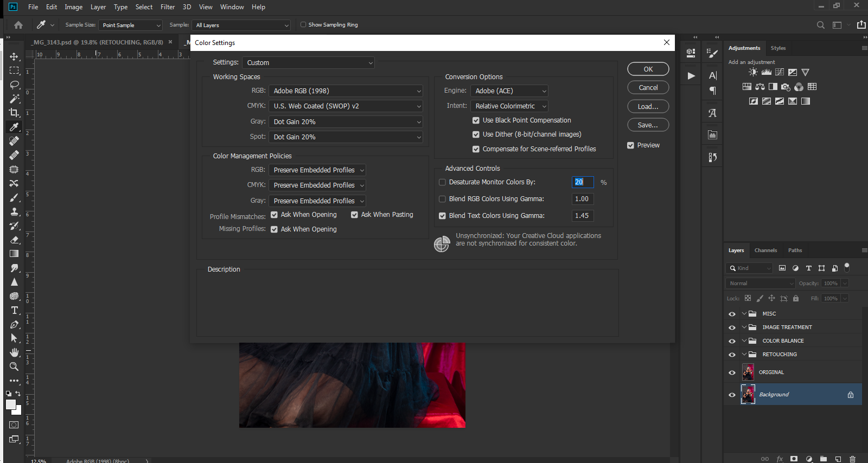Hide the ORIGINAL layer
This screenshot has width=868, height=463.
[732, 372]
